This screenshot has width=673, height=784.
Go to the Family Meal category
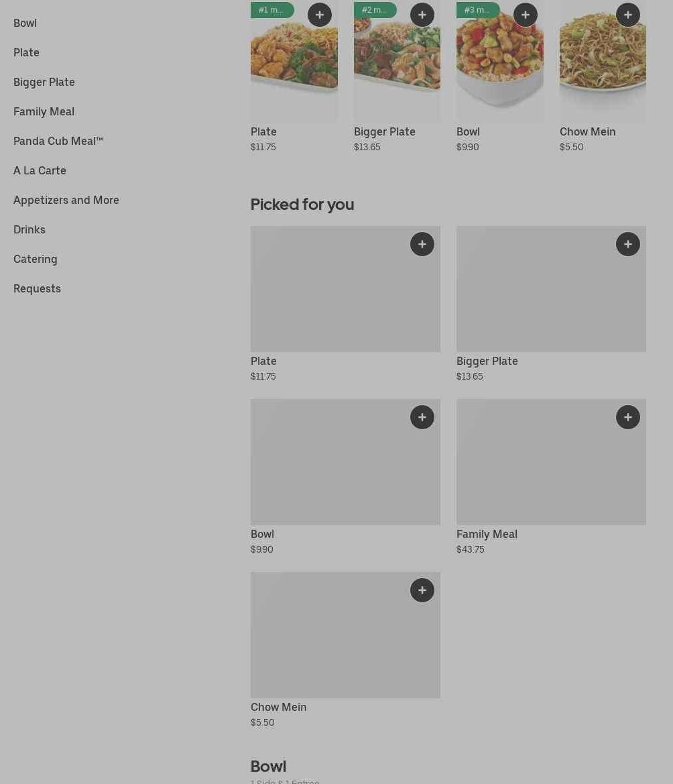(x=44, y=111)
